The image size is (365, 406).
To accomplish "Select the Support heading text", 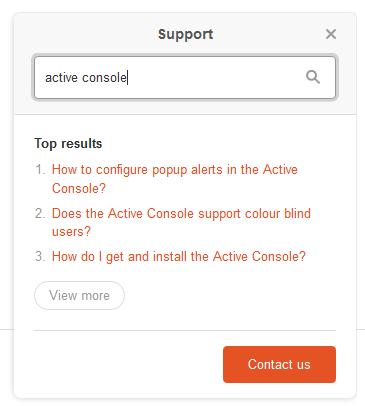I will 185,34.
